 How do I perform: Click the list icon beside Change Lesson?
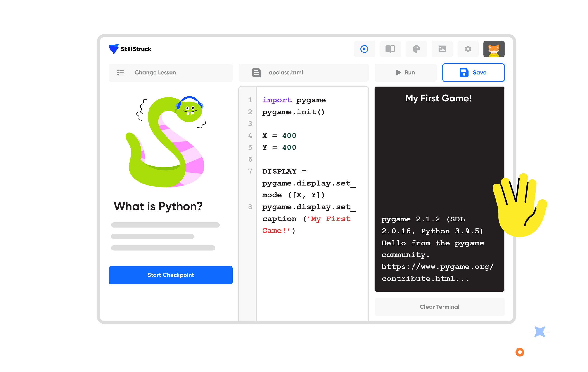[x=121, y=73]
